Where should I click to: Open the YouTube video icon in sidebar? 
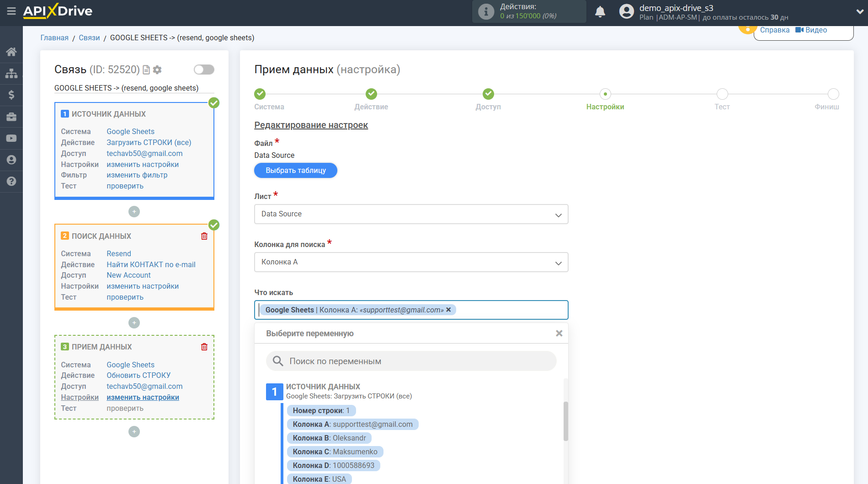[x=11, y=138]
